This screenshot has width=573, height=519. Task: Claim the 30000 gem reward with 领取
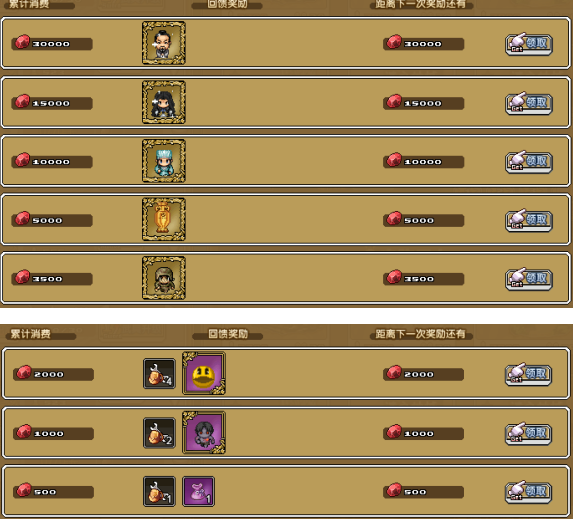tap(528, 44)
